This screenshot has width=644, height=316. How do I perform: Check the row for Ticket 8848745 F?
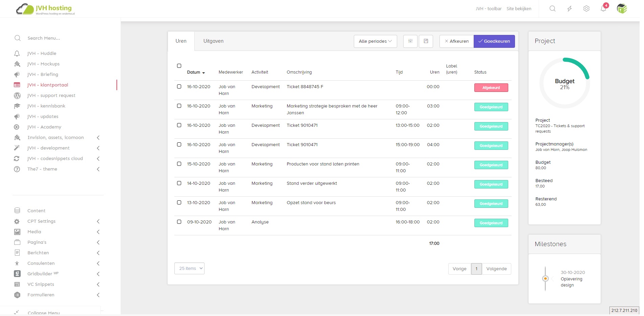[x=179, y=86]
